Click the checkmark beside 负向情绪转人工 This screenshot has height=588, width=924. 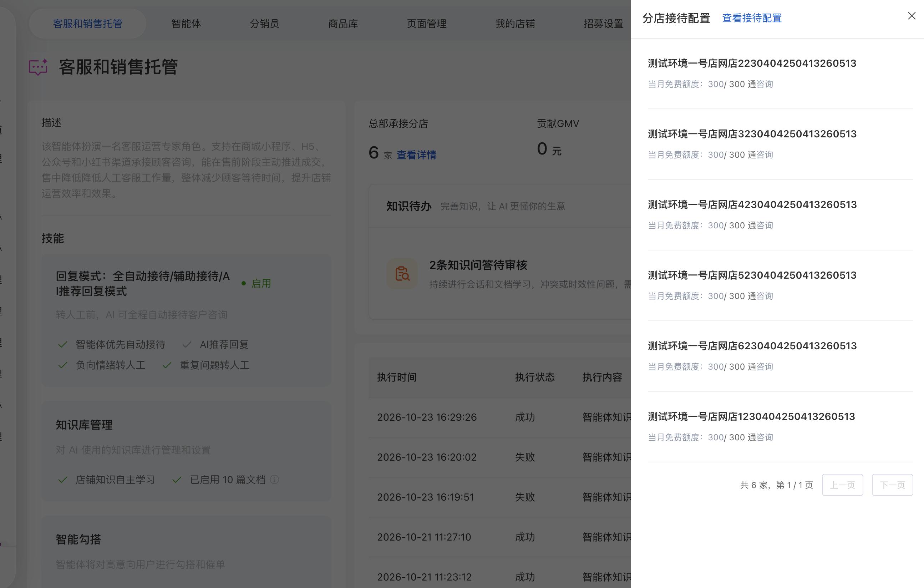click(62, 365)
